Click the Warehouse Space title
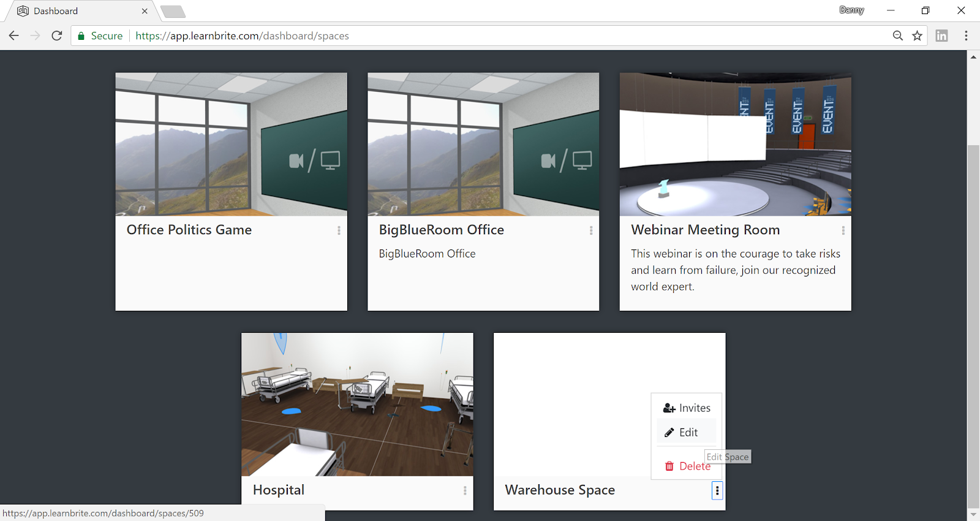The height and width of the screenshot is (521, 980). pos(560,490)
